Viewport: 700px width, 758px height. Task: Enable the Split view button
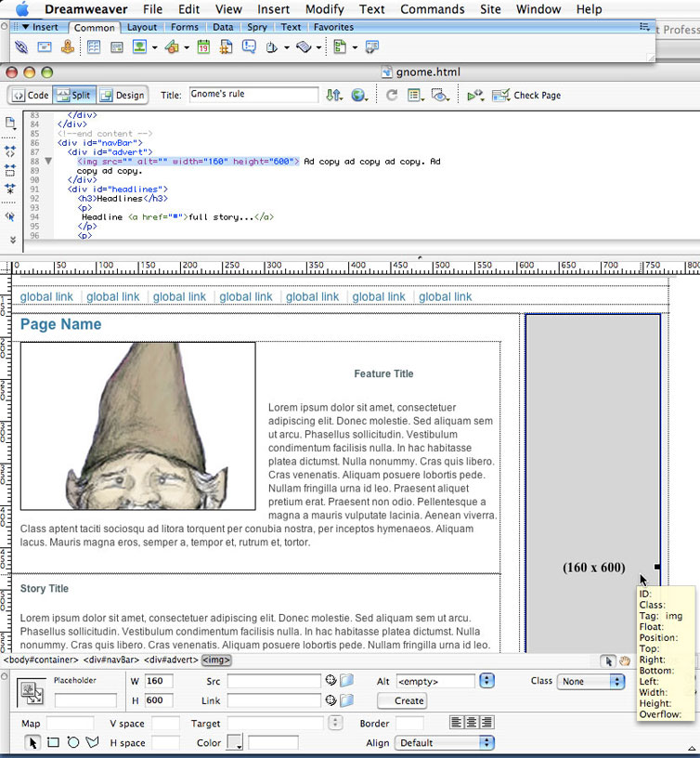point(74,96)
